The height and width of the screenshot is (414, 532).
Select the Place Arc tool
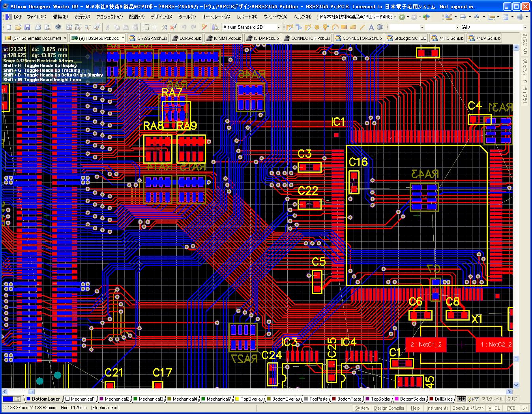point(335,27)
